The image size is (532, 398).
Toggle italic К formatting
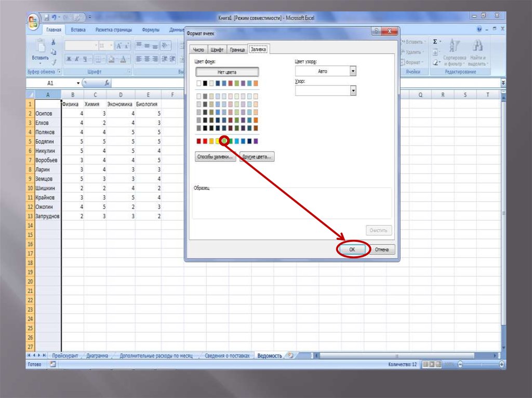77,59
